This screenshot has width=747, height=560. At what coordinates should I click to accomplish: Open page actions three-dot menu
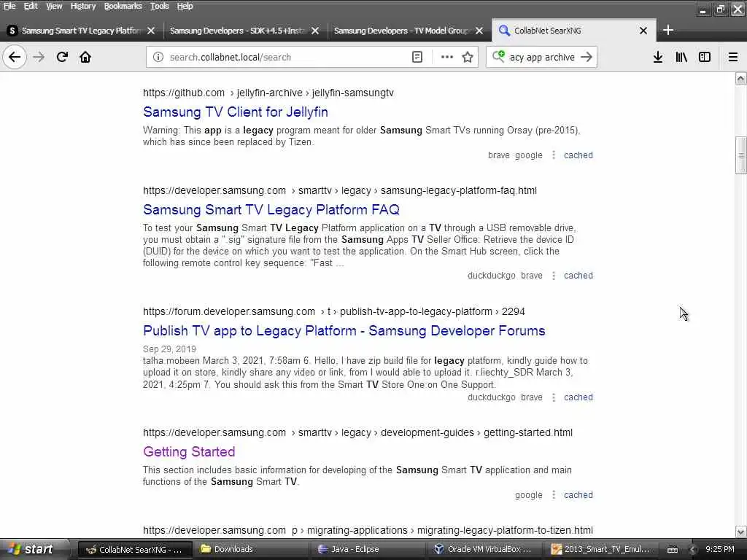pyautogui.click(x=447, y=57)
